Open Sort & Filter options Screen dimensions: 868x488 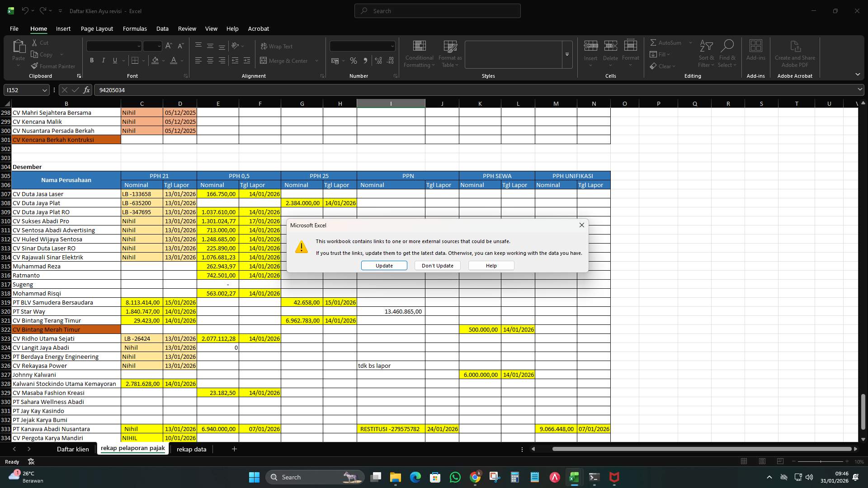coord(706,53)
